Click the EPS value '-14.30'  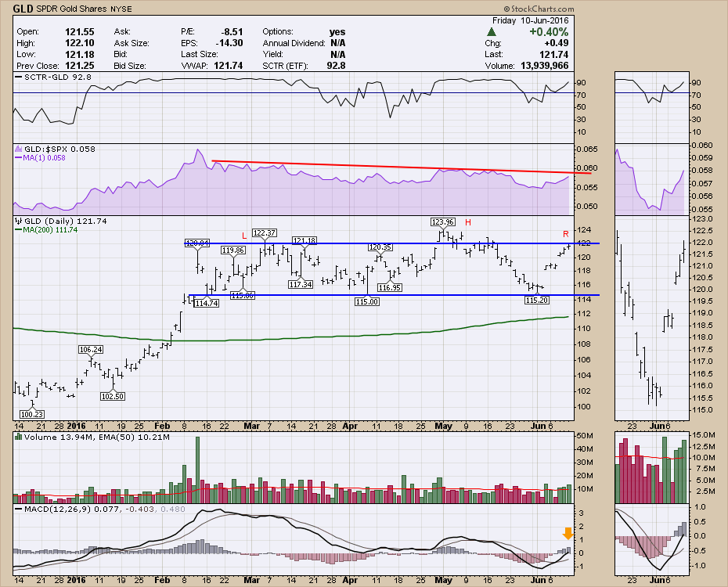pos(229,43)
